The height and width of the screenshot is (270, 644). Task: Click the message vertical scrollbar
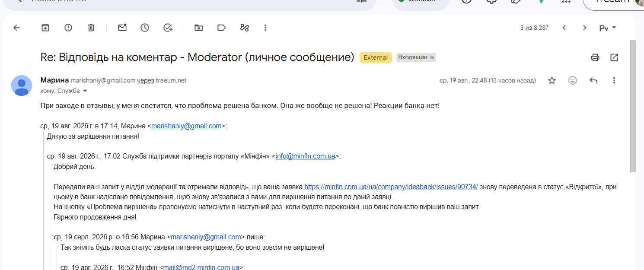click(633, 106)
